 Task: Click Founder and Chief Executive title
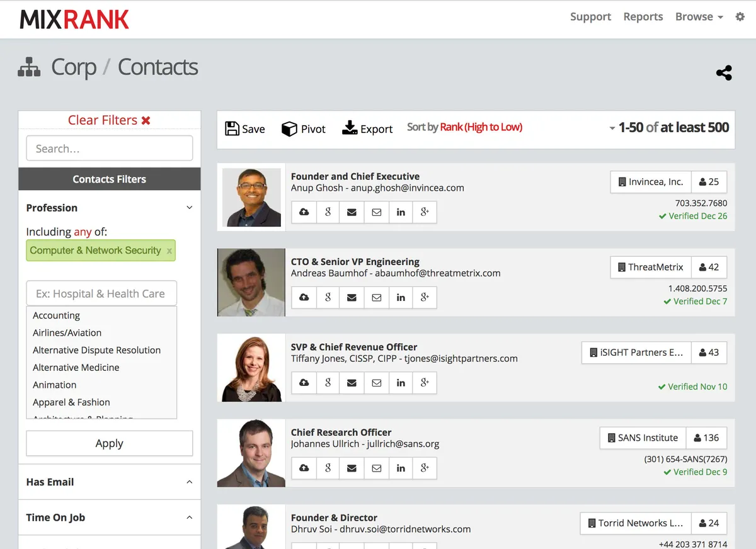(355, 176)
